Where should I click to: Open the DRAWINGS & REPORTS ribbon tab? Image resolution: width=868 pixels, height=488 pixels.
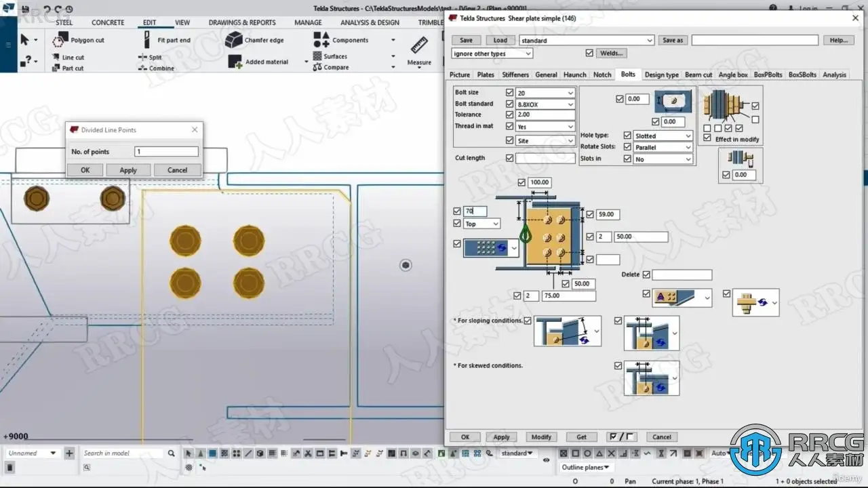coord(242,22)
